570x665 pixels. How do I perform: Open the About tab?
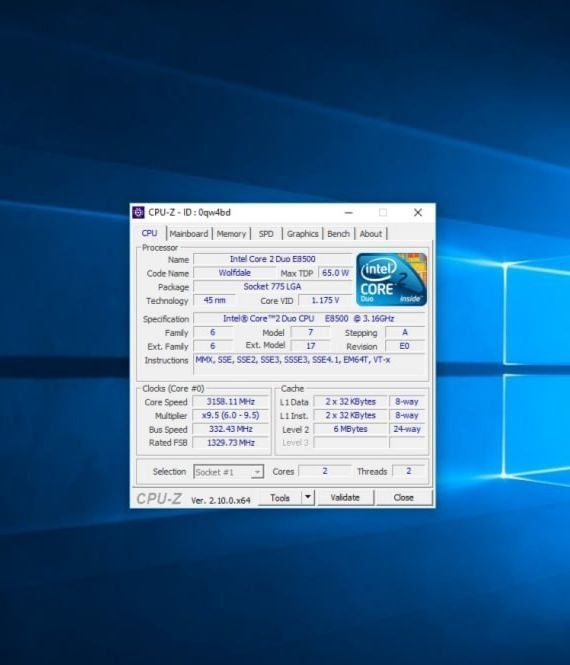click(371, 234)
